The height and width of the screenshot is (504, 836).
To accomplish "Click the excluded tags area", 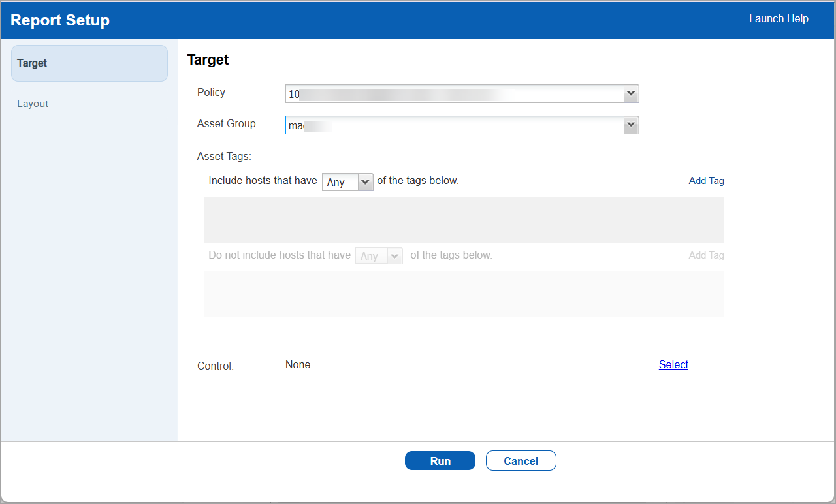I will [464, 294].
